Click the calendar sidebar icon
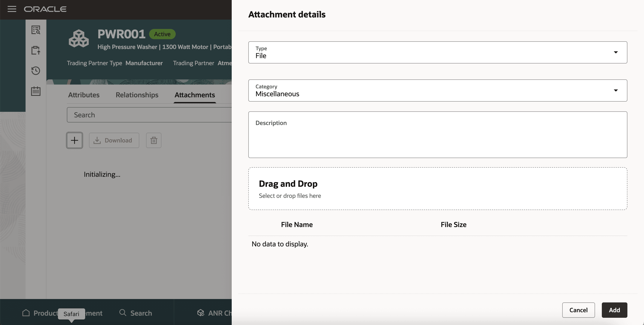This screenshot has height=325, width=644. pos(36,91)
